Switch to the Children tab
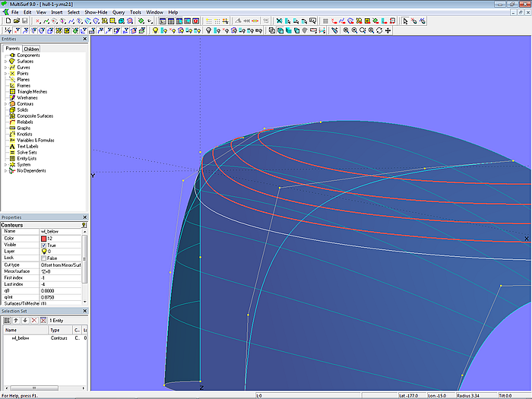The width and height of the screenshot is (532, 399). [31, 49]
